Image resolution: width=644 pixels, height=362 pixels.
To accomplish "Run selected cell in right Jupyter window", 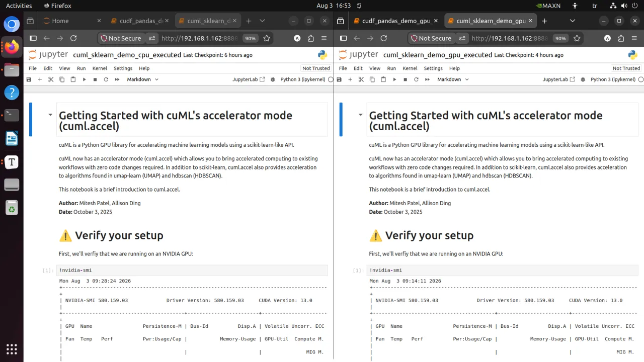I will [x=394, y=79].
